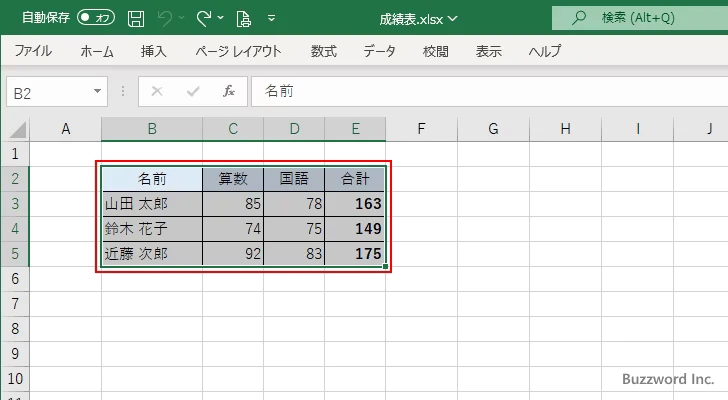This screenshot has height=400, width=728.
Task: Click the formula bar Cancel X icon
Action: (157, 91)
